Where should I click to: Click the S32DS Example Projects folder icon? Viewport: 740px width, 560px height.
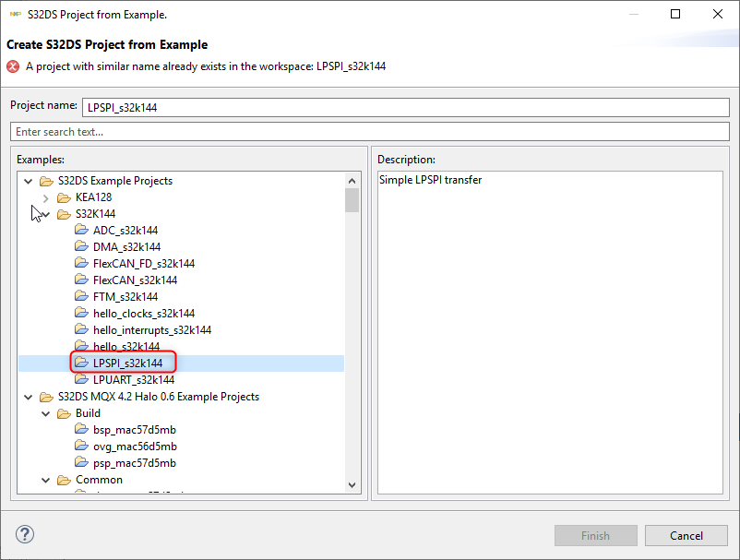[x=46, y=181]
